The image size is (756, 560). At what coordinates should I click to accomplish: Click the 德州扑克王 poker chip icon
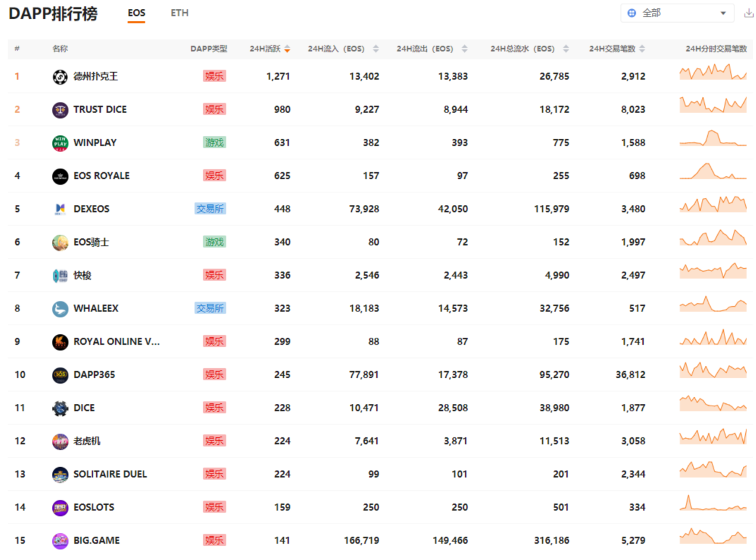pos(60,76)
